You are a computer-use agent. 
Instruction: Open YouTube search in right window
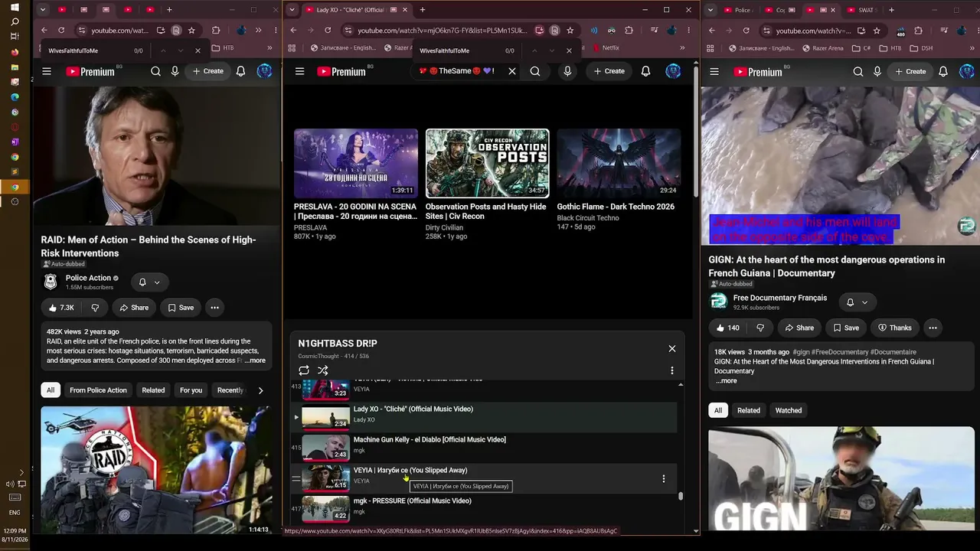[x=858, y=72]
